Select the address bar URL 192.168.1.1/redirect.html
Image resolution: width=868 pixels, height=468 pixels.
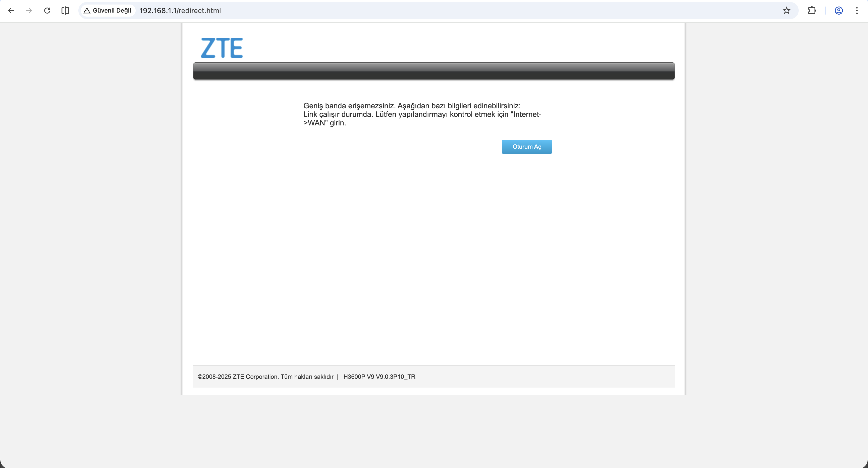(x=180, y=11)
